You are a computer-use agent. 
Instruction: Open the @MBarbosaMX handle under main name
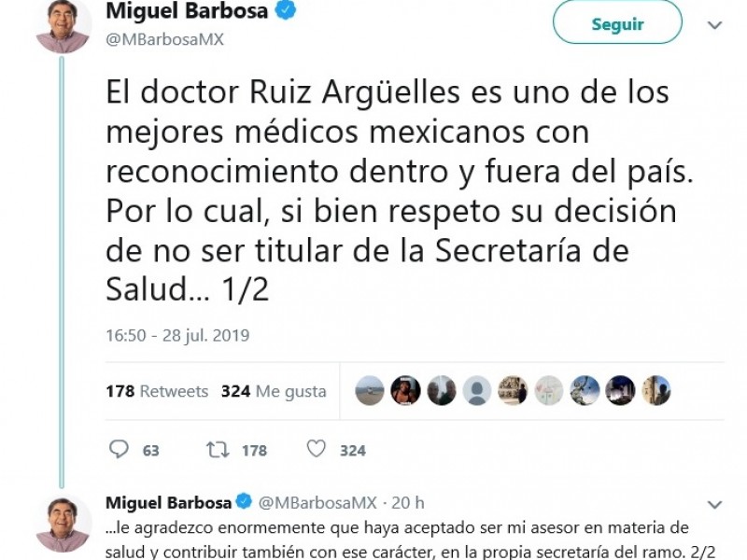(x=165, y=39)
